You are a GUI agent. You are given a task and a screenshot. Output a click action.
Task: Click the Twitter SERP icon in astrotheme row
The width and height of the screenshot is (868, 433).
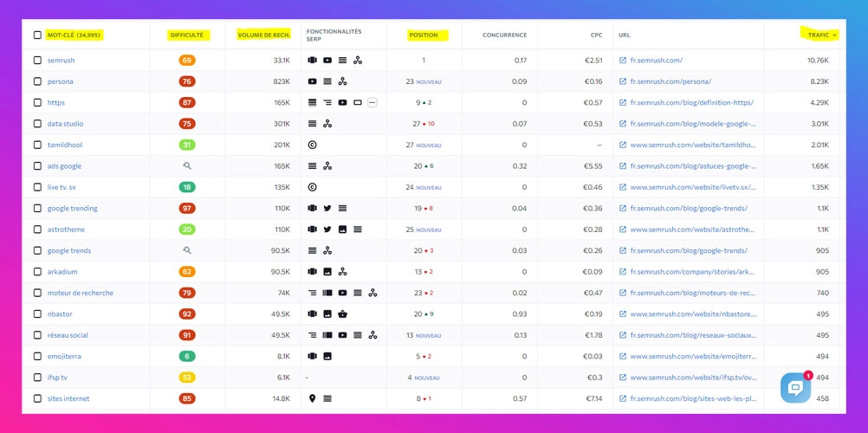(x=327, y=229)
